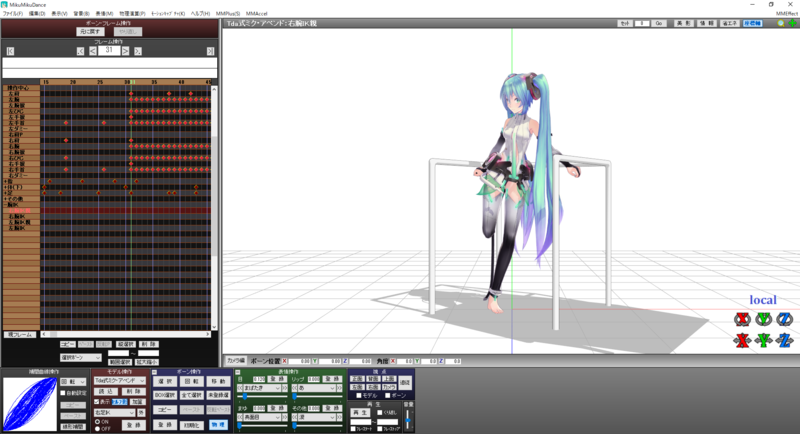Click previous eye morph arrow beside まばたき

click(x=239, y=388)
